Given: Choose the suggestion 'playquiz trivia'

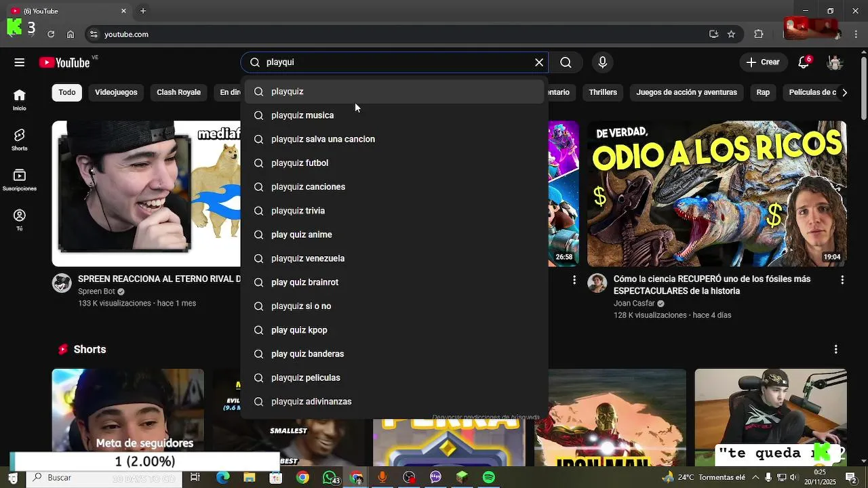Looking at the screenshot, I should (395, 211).
